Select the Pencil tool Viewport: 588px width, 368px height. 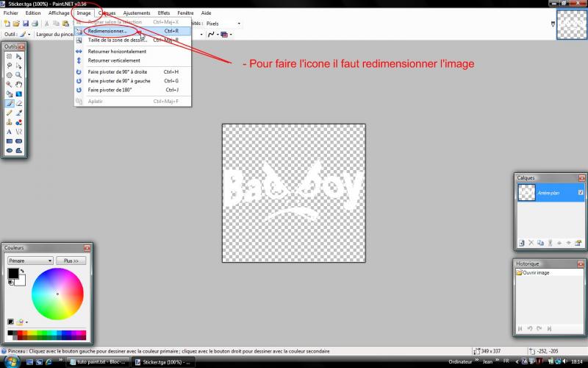[10, 113]
